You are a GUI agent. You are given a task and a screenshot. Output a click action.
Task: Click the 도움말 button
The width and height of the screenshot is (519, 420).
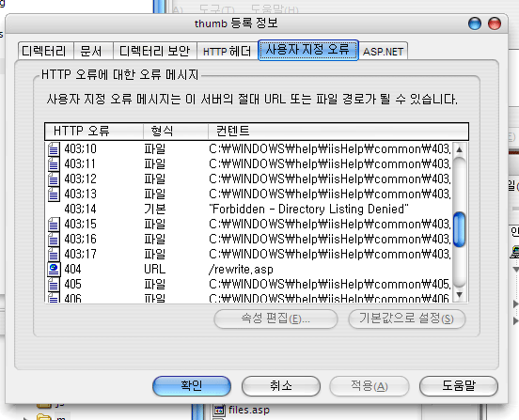459,385
